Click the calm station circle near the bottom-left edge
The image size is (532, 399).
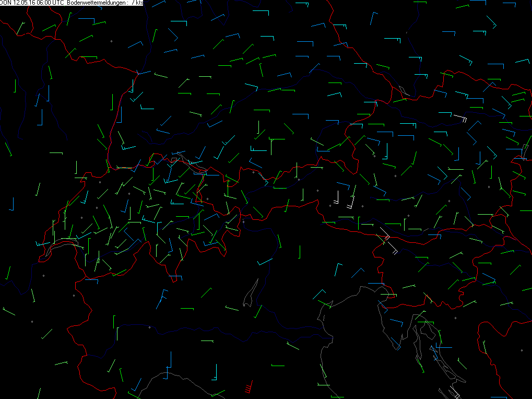(x=32, y=322)
